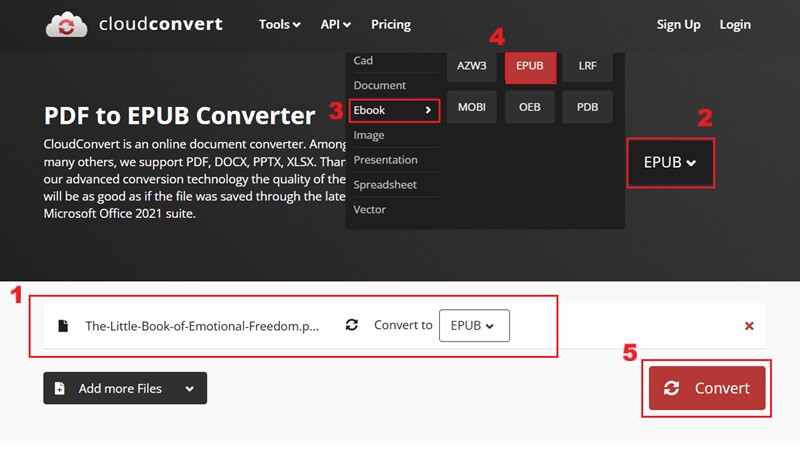Remove the uploaded file with the red X

click(x=749, y=326)
